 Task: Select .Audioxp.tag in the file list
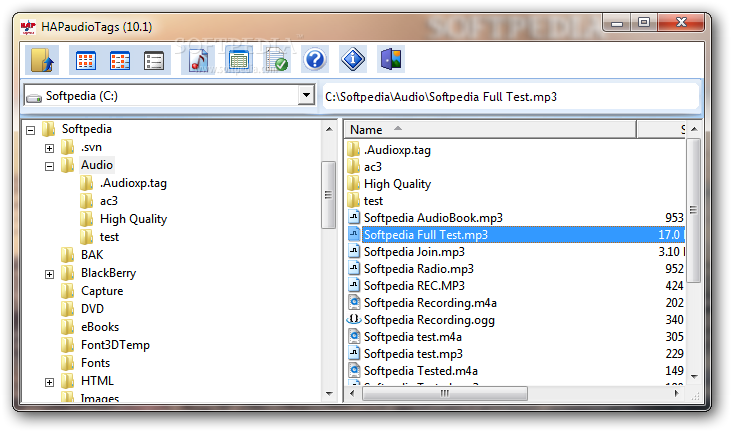(x=397, y=150)
